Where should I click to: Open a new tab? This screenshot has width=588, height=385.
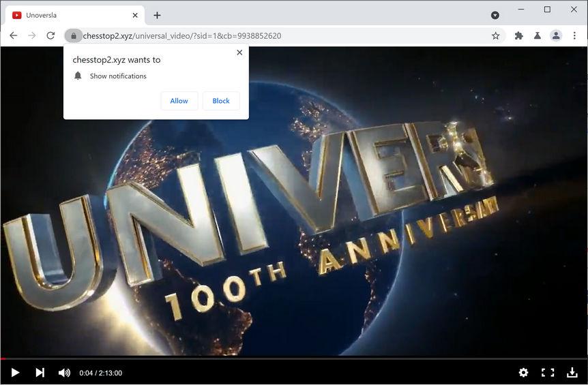point(157,15)
